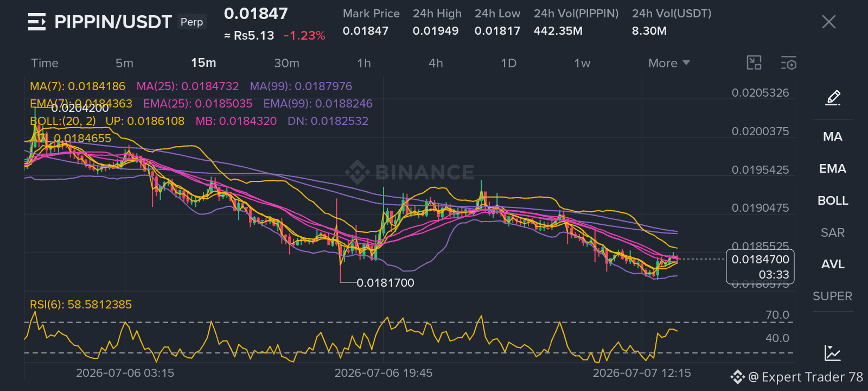This screenshot has width=868, height=391.
Task: Click the BOLL MB: 0.0184320 legend
Action: 236,121
